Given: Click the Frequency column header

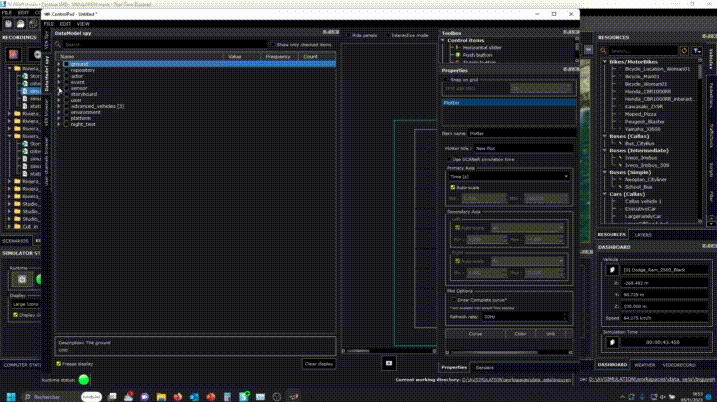Looking at the screenshot, I should [278, 57].
